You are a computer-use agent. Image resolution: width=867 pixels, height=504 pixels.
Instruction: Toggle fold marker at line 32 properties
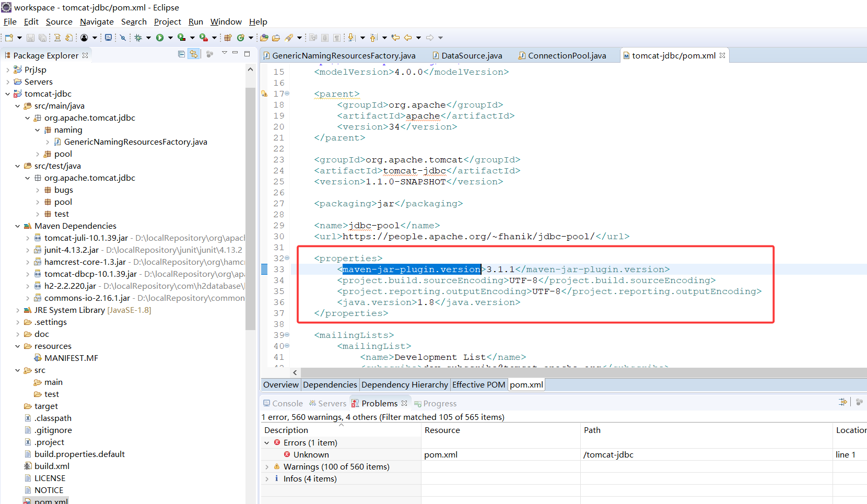tap(287, 258)
